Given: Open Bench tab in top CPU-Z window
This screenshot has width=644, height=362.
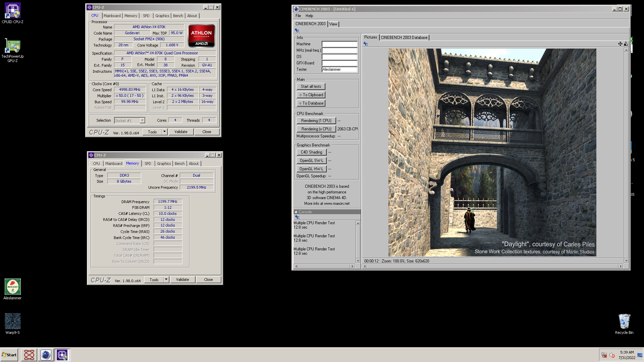Looking at the screenshot, I should tap(178, 16).
